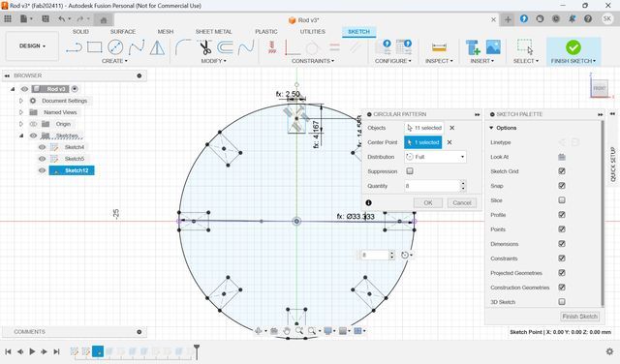Select the Mirror tool
620x364 pixels.
[157, 47]
